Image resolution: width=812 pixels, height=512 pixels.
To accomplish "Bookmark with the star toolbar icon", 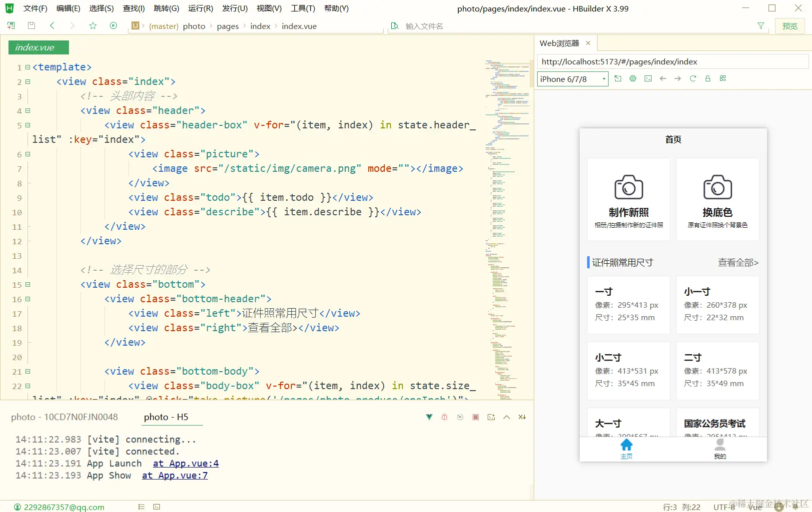I will click(x=93, y=25).
